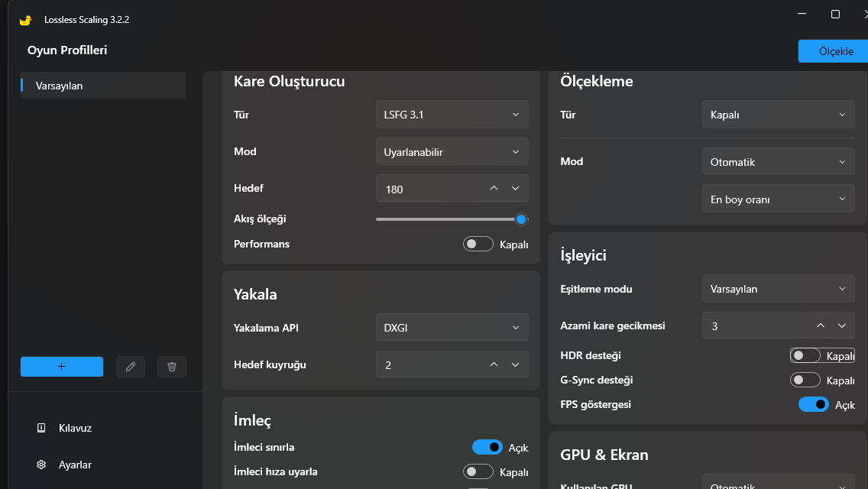Image resolution: width=868 pixels, height=489 pixels.
Task: Click the Yakala section title
Action: (255, 294)
